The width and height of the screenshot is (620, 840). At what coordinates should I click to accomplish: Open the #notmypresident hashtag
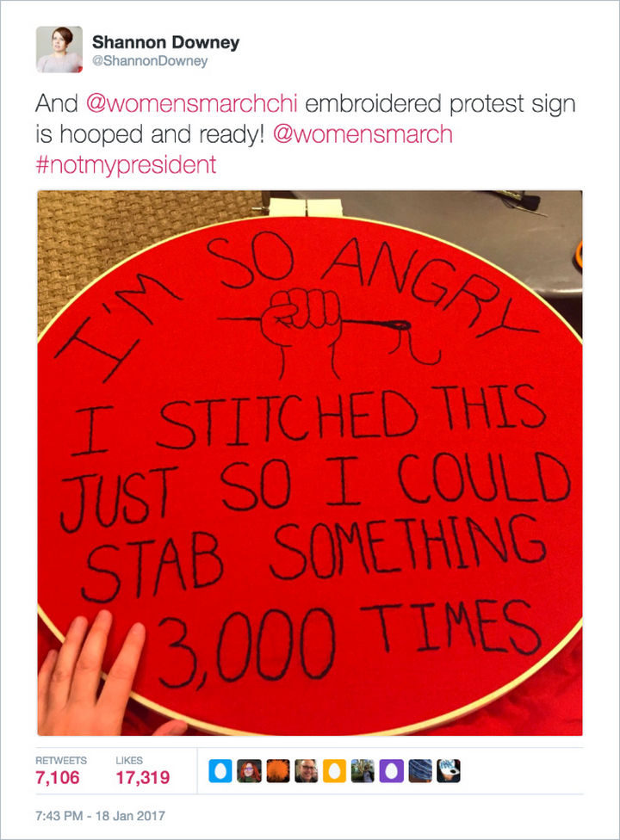coord(126,164)
